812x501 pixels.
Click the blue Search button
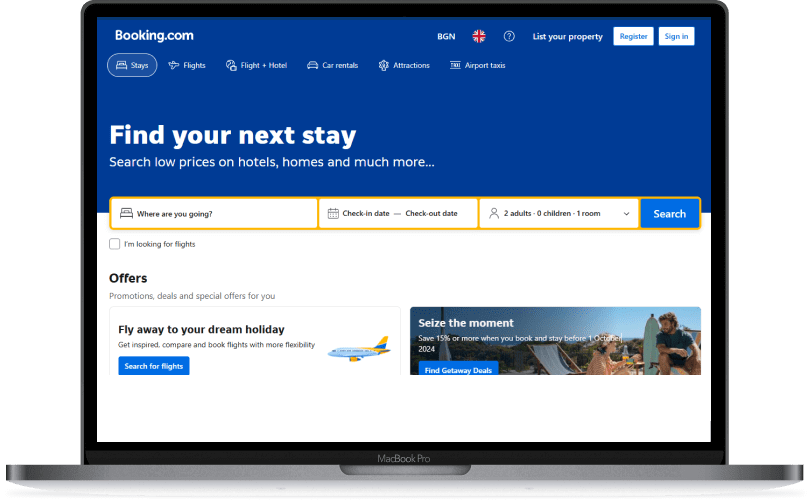click(670, 213)
